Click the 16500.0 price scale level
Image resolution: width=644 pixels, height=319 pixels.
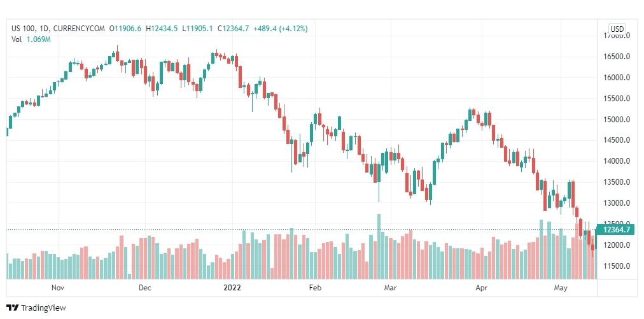coord(617,57)
